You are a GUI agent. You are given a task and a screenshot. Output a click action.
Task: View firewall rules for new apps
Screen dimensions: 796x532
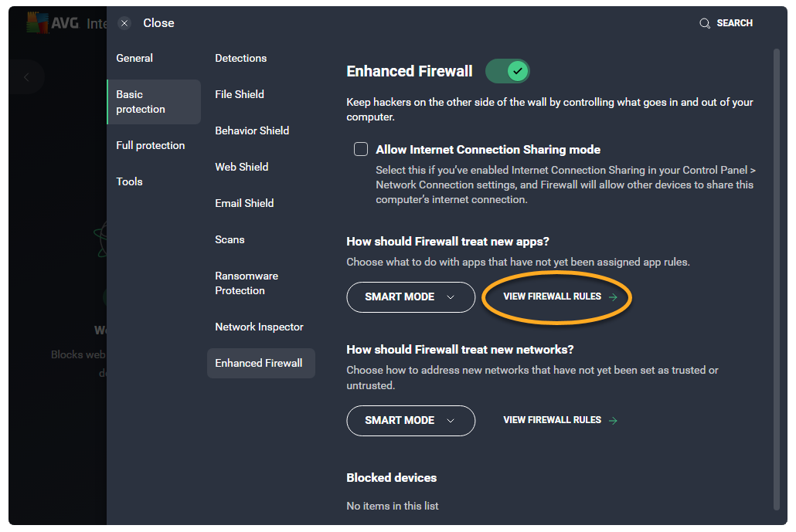(552, 296)
